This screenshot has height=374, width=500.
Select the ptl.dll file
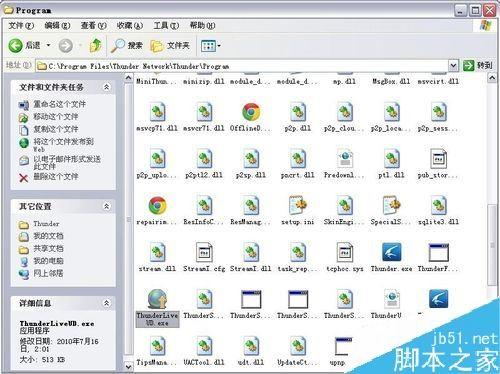391,164
